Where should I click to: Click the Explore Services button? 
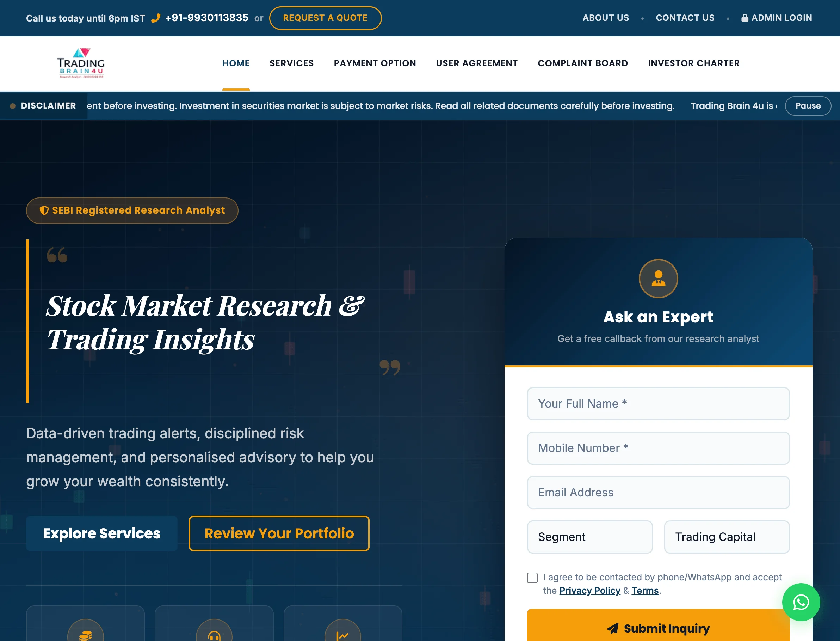(101, 533)
